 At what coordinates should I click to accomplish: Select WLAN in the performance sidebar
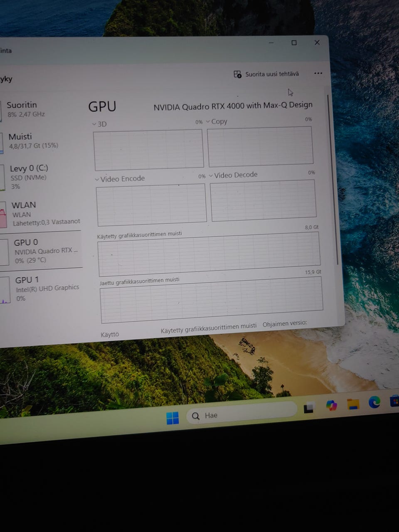click(42, 214)
